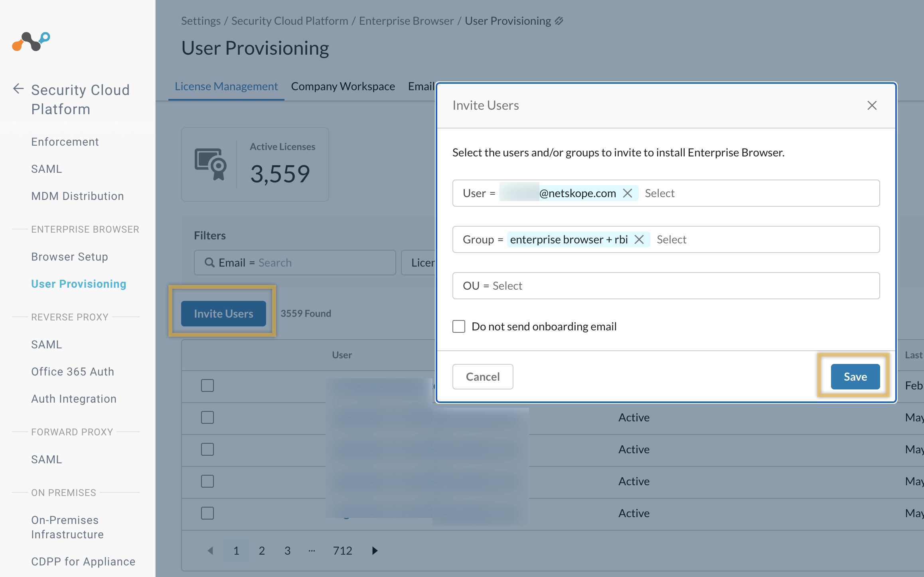
Task: Switch to the Company Workspace tab
Action: point(343,86)
